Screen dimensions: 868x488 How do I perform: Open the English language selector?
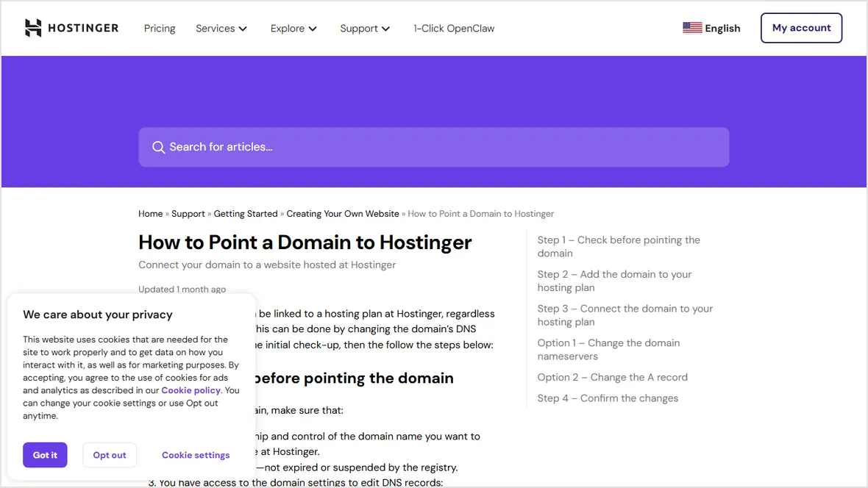pos(711,28)
